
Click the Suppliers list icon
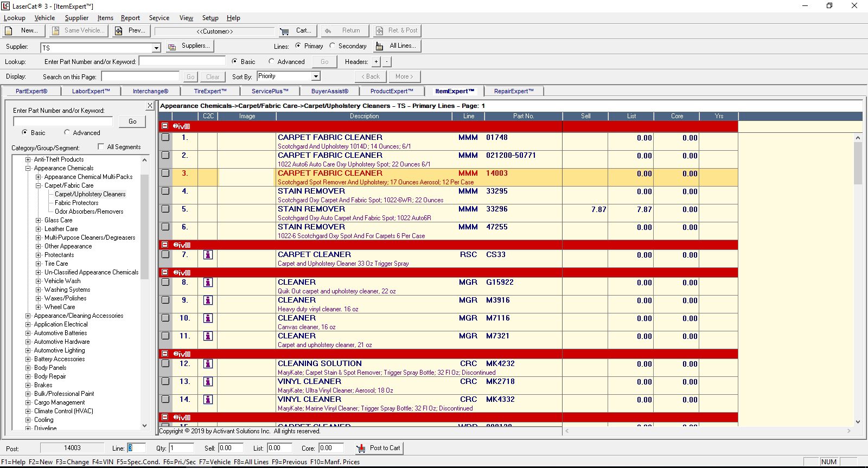[x=171, y=47]
